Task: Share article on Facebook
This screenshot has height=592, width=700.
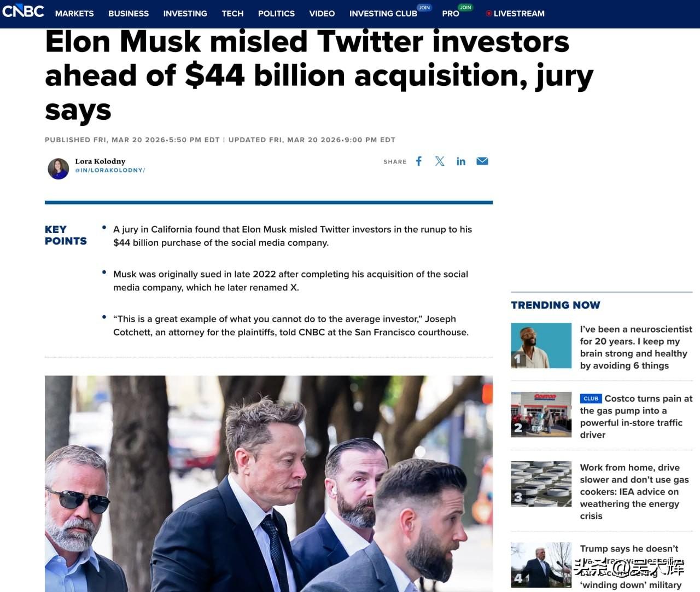Action: [419, 161]
